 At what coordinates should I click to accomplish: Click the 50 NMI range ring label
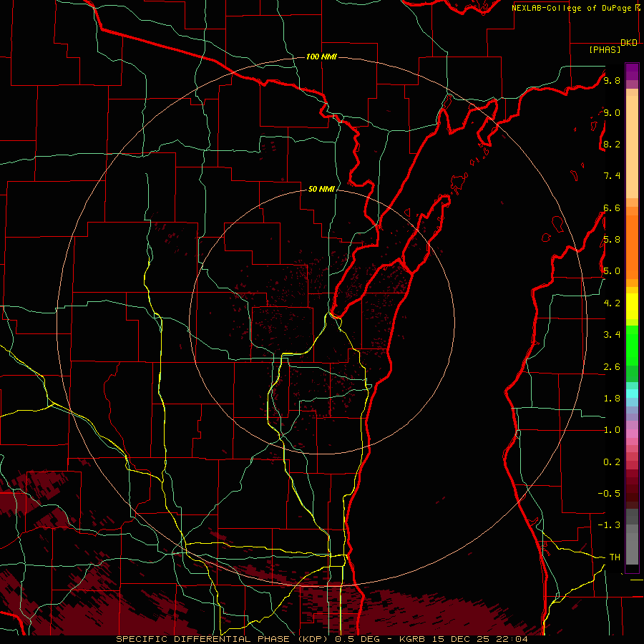pyautogui.click(x=321, y=189)
